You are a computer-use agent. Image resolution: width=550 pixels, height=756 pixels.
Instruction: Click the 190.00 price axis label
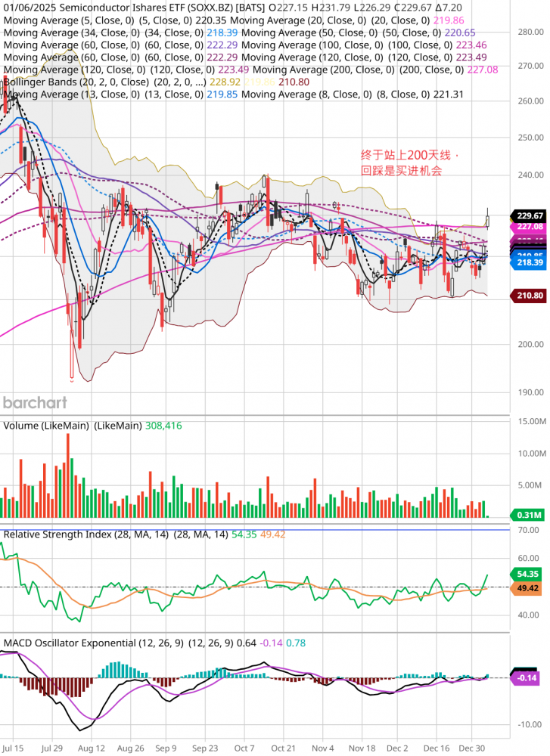530,392
